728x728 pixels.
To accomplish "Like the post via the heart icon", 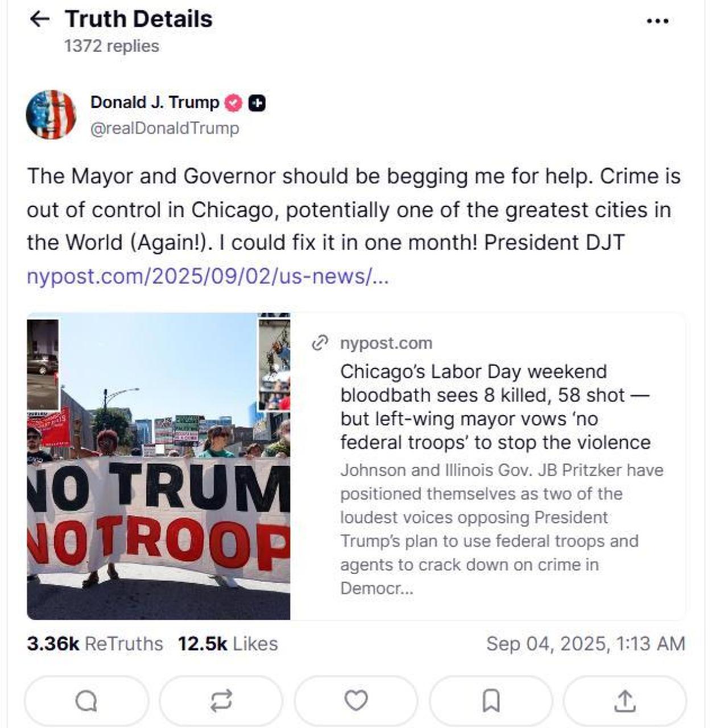I will coord(355,701).
